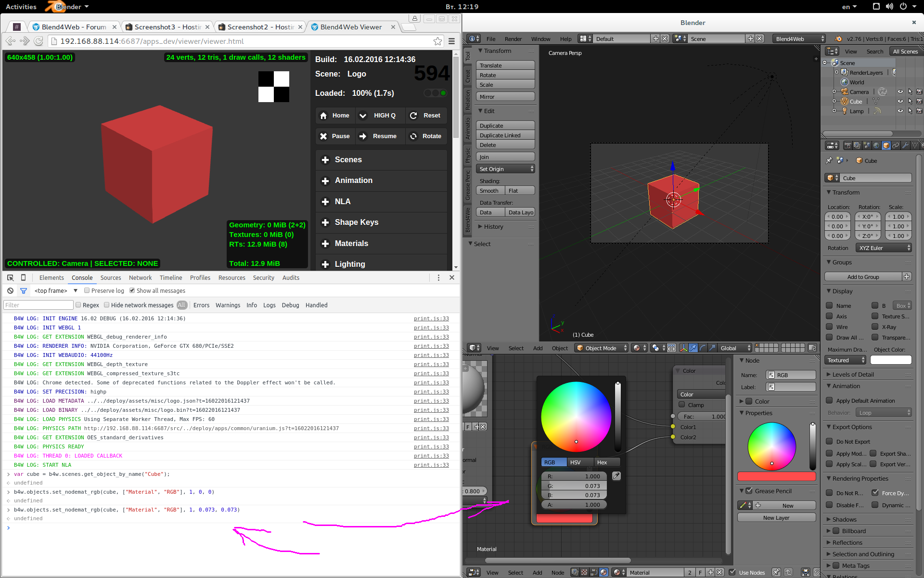
Task: Click the Object constraints link icon tab
Action: (896, 145)
